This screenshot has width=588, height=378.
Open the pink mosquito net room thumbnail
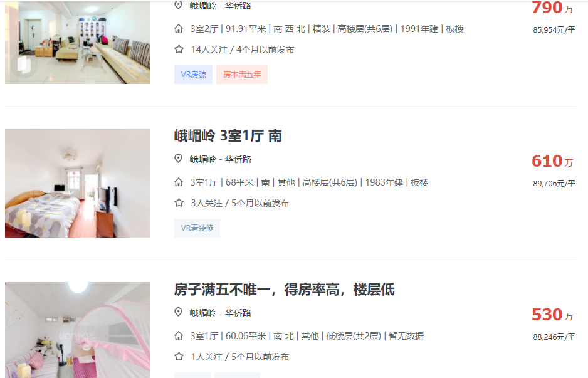click(78, 330)
